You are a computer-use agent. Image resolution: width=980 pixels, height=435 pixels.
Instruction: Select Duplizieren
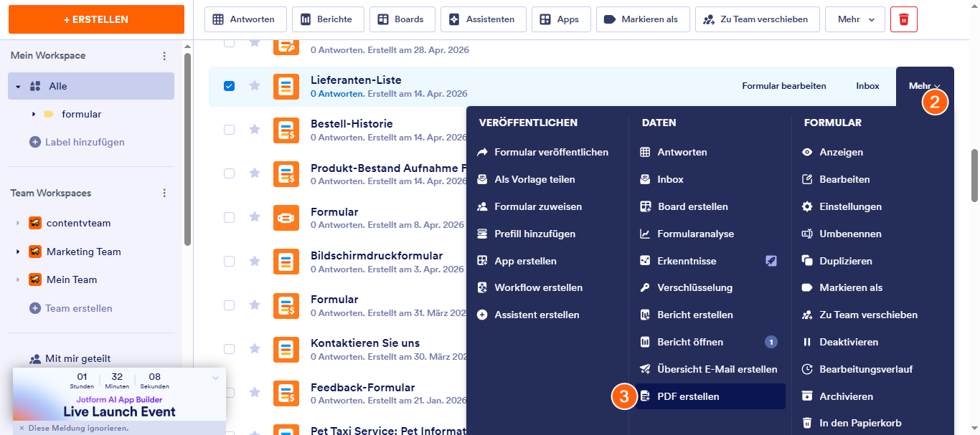[837, 261]
